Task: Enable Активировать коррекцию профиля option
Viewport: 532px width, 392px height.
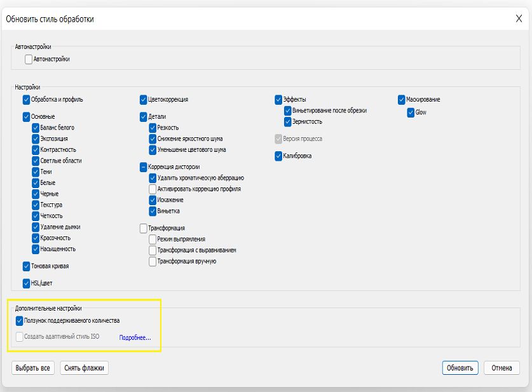Action: pyautogui.click(x=153, y=189)
